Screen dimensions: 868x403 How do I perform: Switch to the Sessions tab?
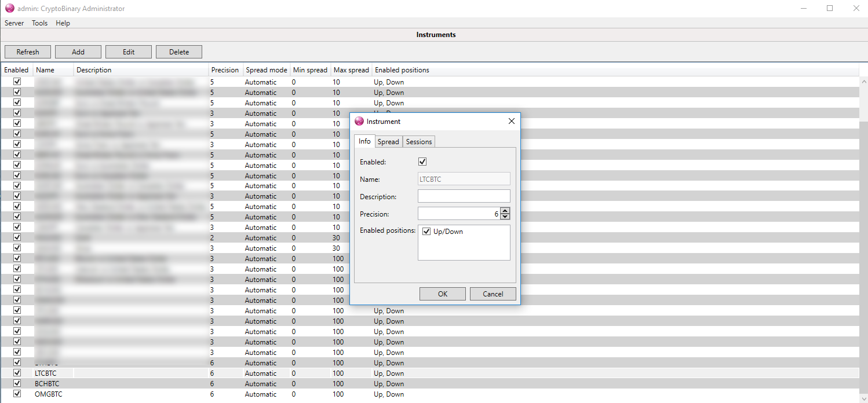(418, 142)
